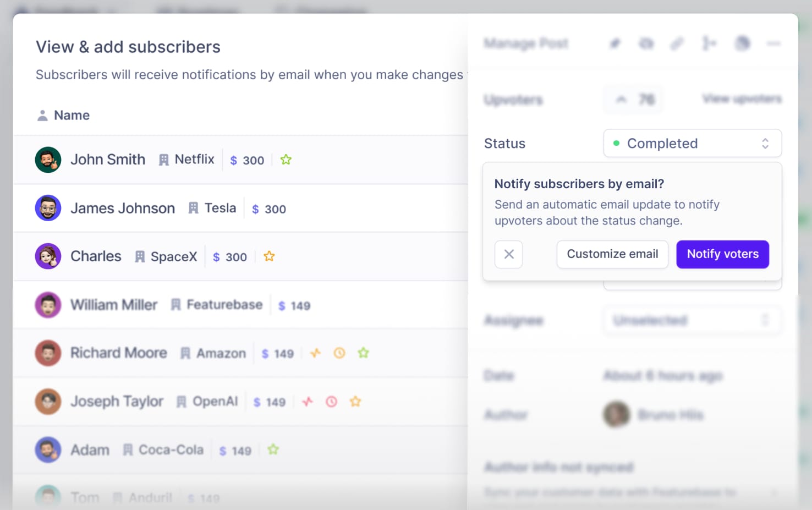Open View upvoters

coord(742,98)
